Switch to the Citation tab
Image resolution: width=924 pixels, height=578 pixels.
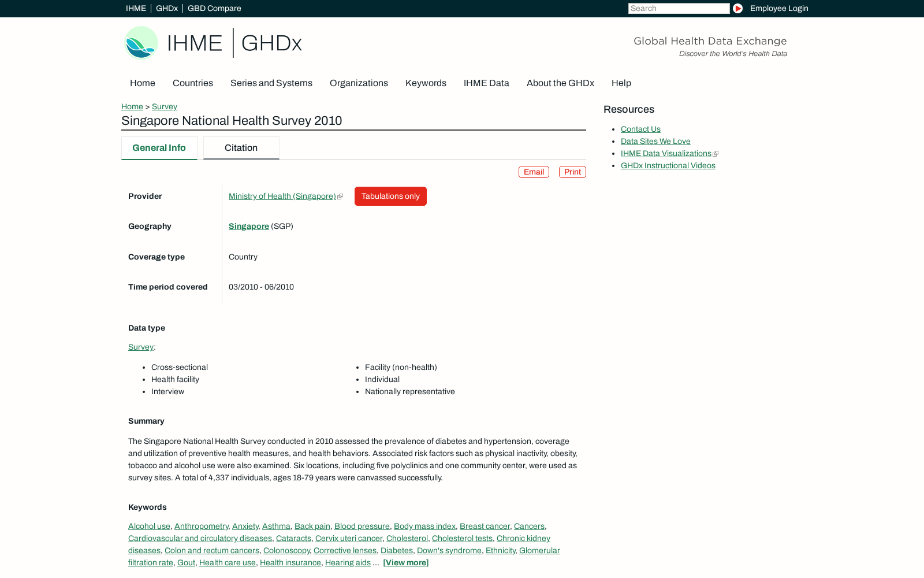click(241, 148)
